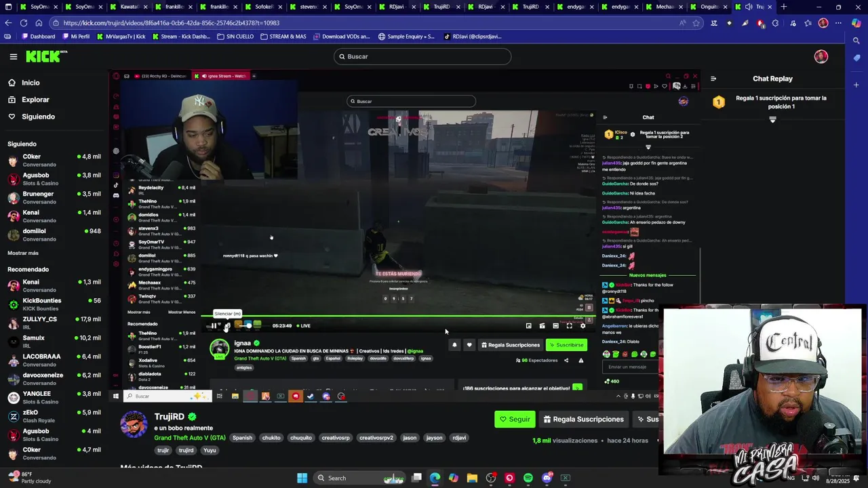Toggle theater mode in embedded player
This screenshot has height=488, width=868.
pyautogui.click(x=555, y=326)
